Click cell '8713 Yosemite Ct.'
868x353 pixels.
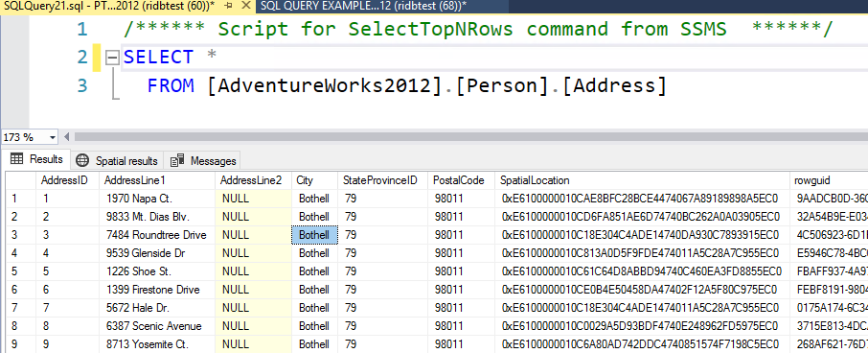pyautogui.click(x=157, y=344)
